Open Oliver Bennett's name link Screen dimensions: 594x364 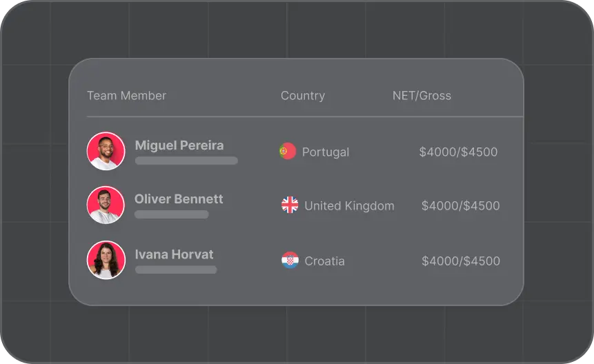[x=179, y=199]
